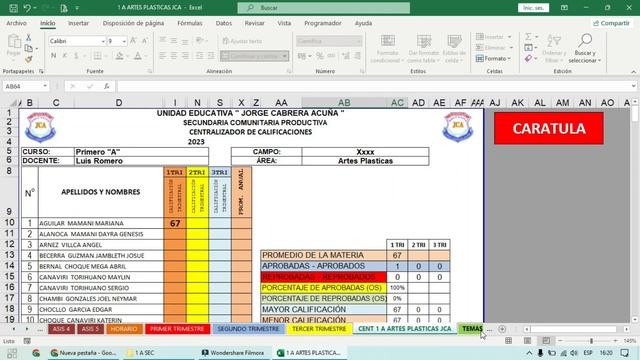
Task: Expand Fuente group dialog launcher
Action: coord(150,71)
